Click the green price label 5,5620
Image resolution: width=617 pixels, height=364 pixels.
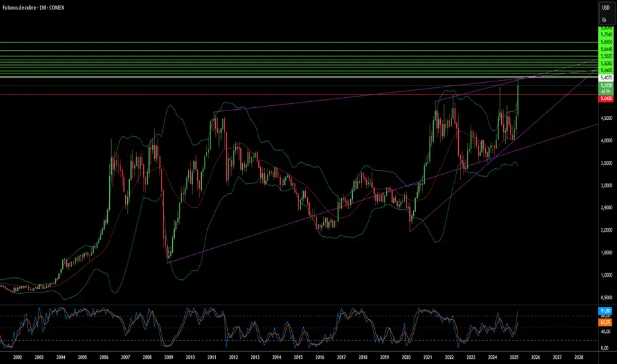(606, 56)
